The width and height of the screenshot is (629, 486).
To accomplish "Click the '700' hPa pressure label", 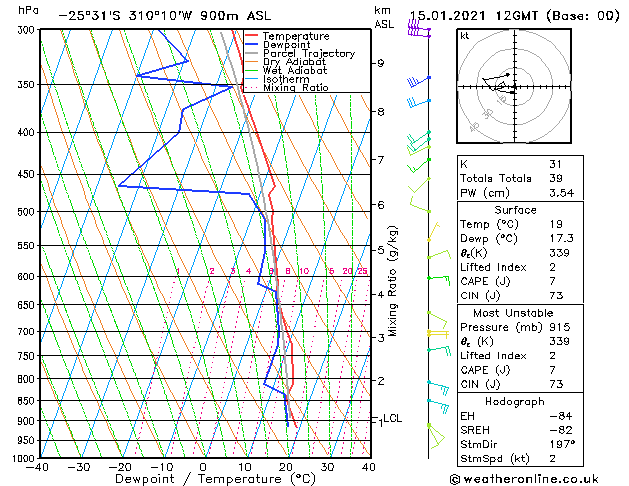I will (28, 332).
